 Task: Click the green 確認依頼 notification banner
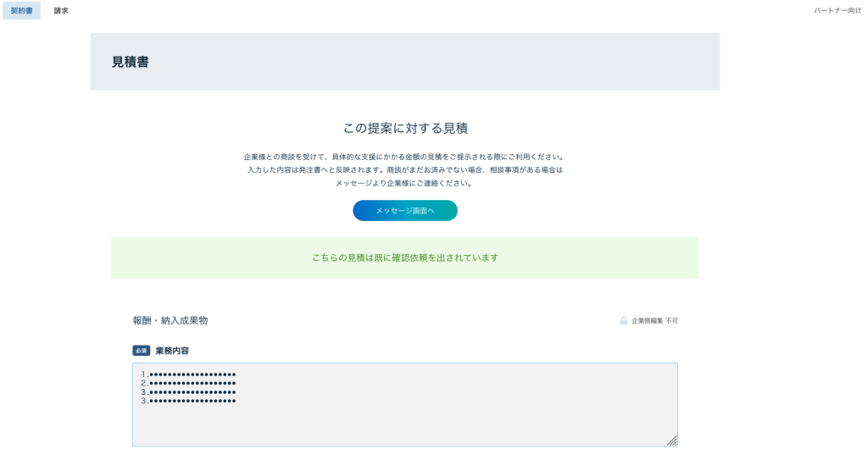pos(404,258)
